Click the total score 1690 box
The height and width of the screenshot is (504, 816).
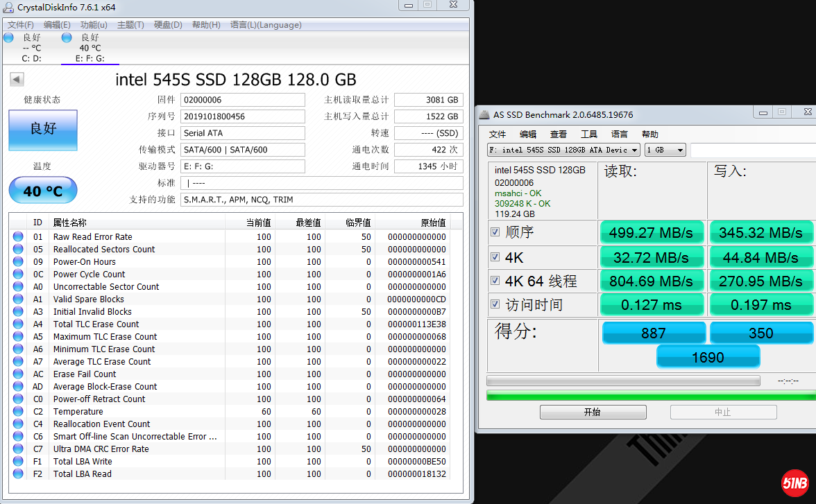coord(708,357)
